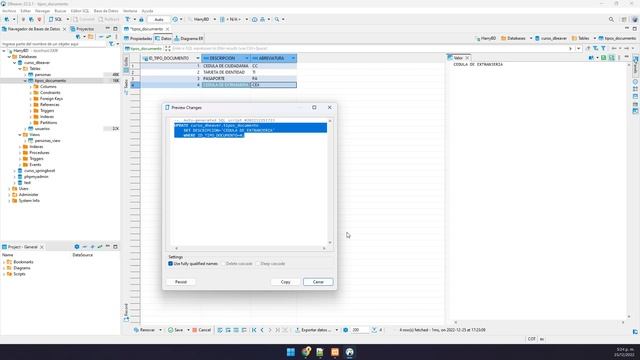Click the fetch size 200 field
This screenshot has width=640, height=360.
360,330
